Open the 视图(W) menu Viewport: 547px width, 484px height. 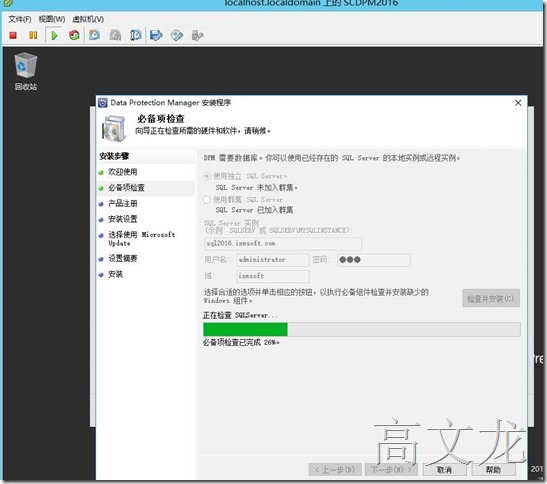tap(52, 19)
